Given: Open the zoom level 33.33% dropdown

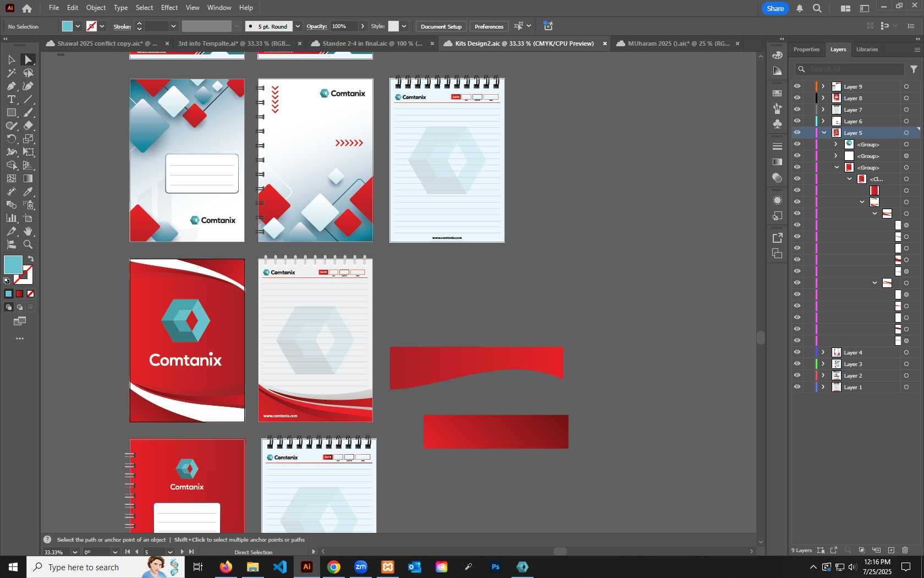Looking at the screenshot, I should click(x=75, y=552).
